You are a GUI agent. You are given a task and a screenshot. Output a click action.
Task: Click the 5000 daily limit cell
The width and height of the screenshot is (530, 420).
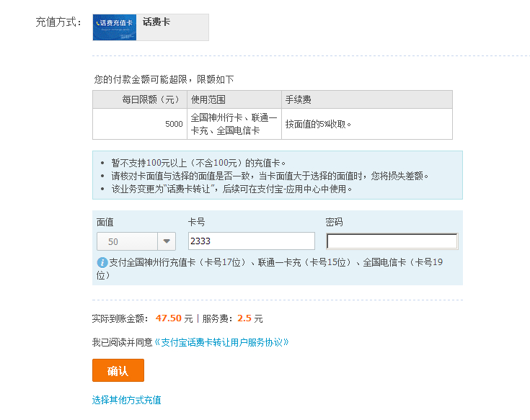click(x=174, y=124)
